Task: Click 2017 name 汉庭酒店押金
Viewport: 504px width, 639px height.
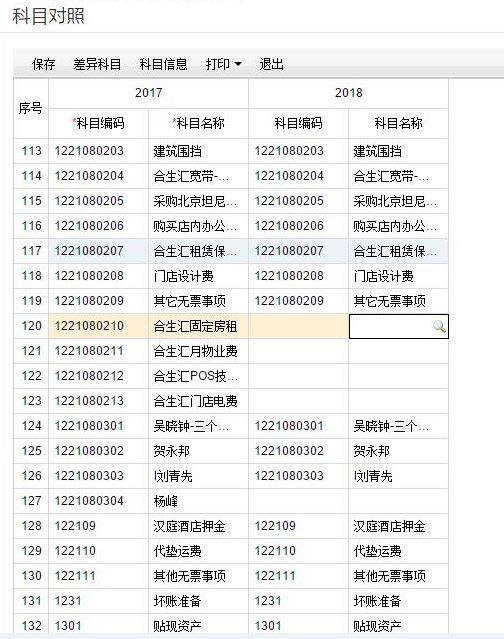Action: coord(189,526)
